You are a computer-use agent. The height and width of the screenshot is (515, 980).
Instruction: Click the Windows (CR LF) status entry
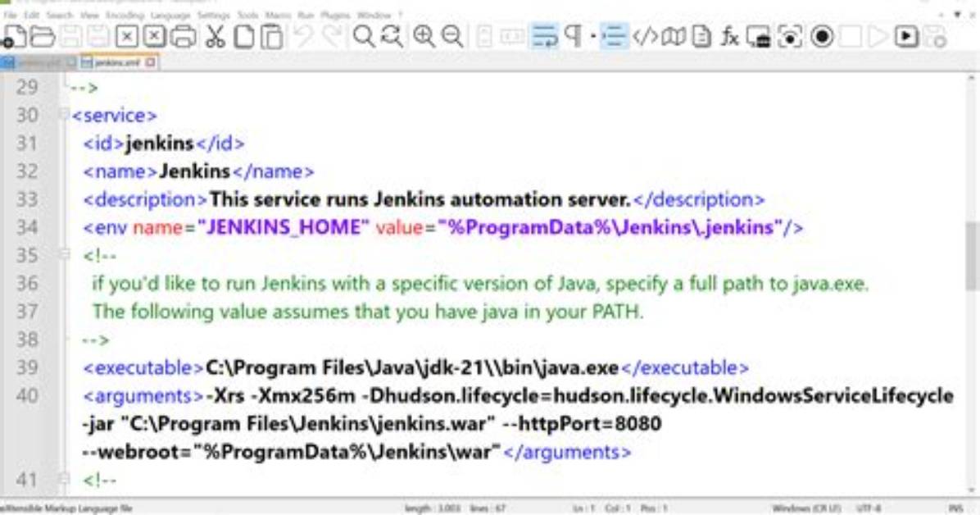click(x=806, y=508)
